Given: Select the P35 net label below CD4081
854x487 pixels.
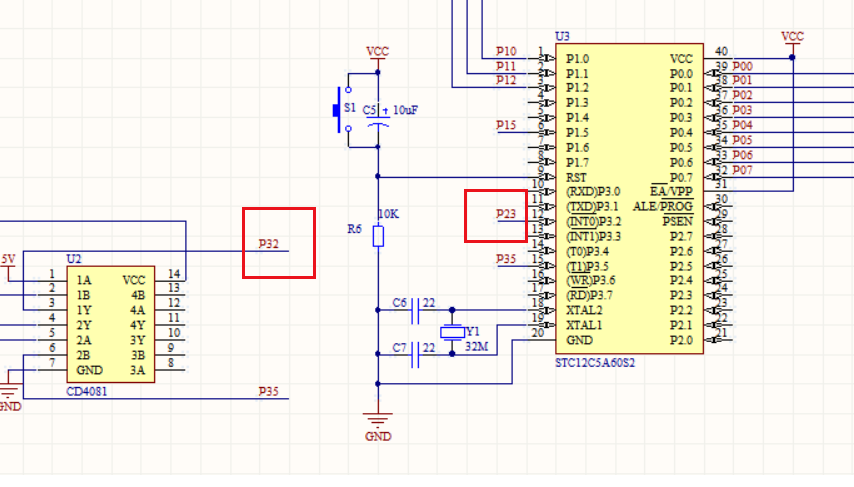Looking at the screenshot, I should click(x=269, y=392).
